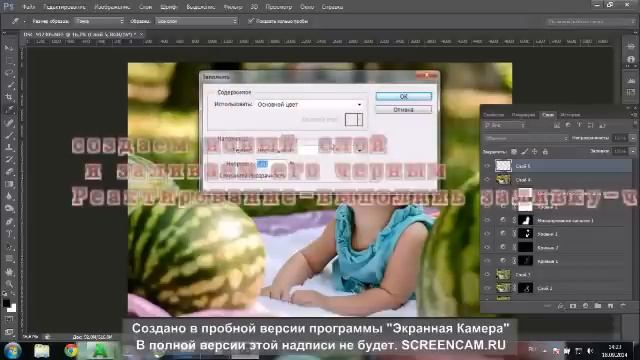Viewport: 640px width, 360px height.
Task: Open the Изображение menu
Action: coord(112,7)
